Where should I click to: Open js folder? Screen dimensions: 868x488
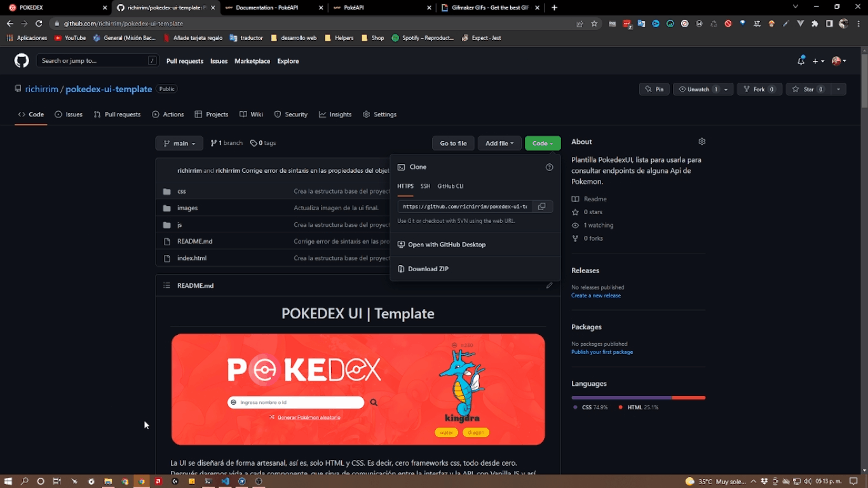(x=180, y=225)
